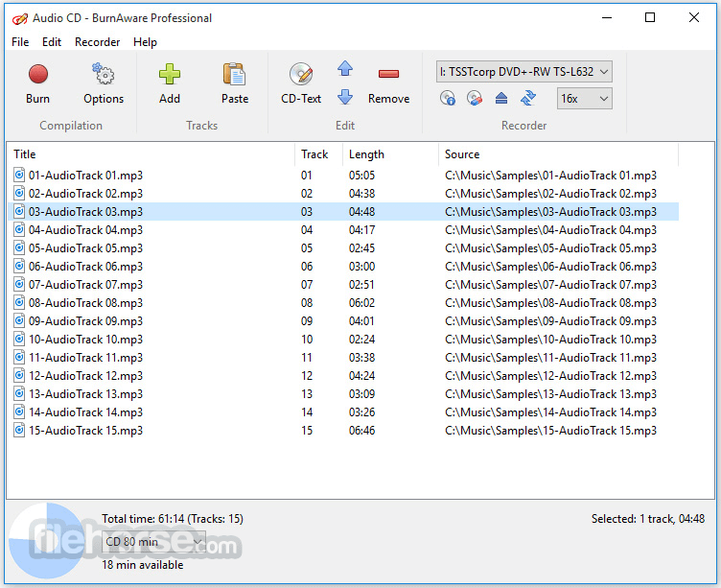Open the 16x burn speed dropdown
This screenshot has height=588, width=721.
[584, 99]
